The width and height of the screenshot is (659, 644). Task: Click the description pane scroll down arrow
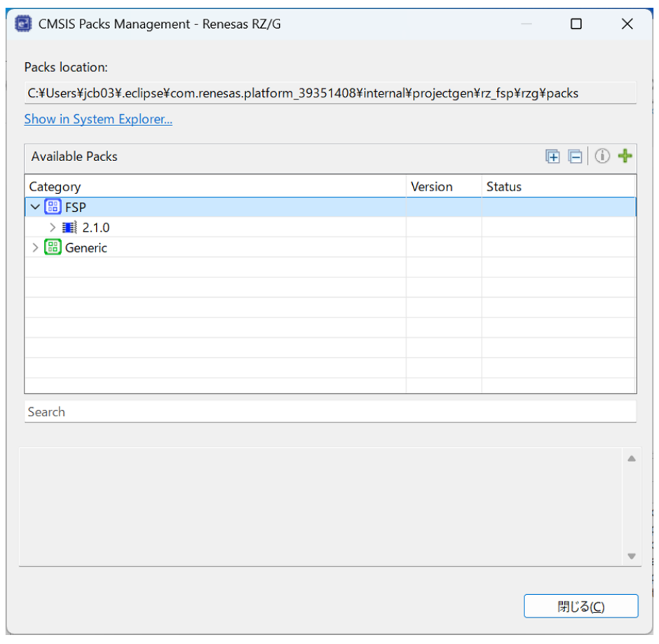coord(631,556)
